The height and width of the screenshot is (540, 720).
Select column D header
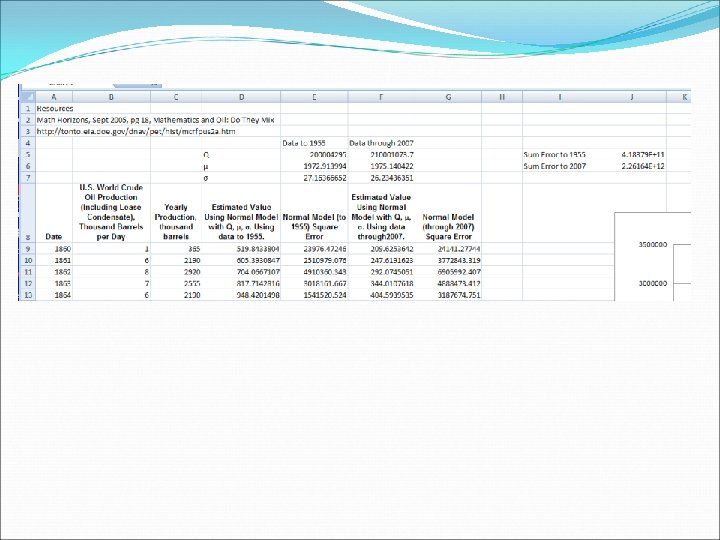tap(241, 97)
